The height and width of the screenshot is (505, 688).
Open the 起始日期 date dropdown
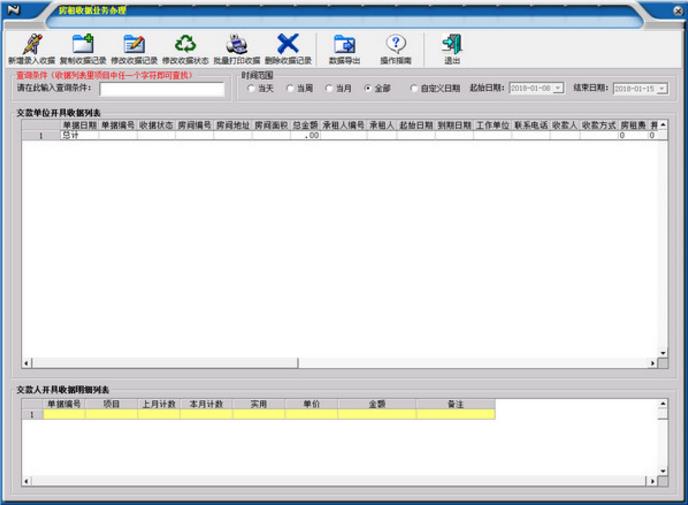(x=558, y=88)
